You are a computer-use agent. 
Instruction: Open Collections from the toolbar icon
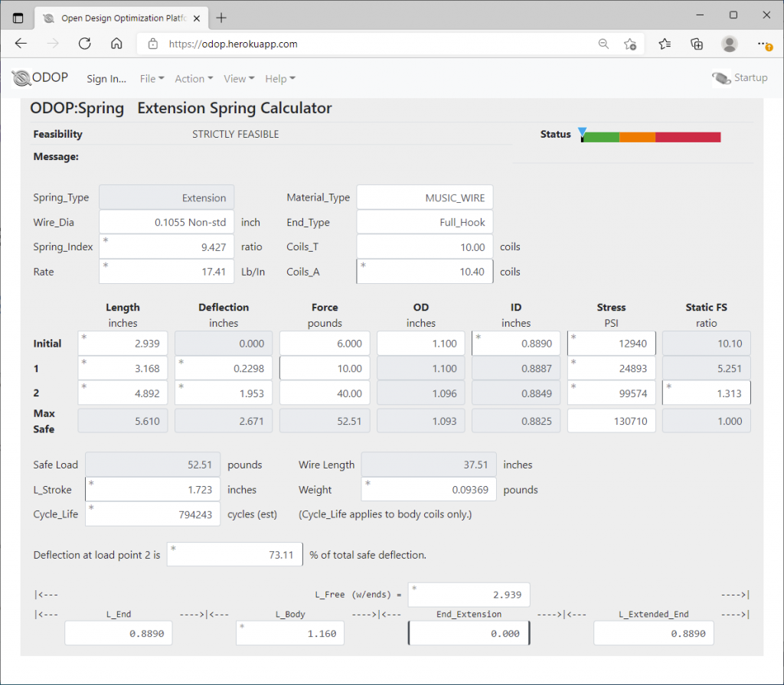coord(696,44)
